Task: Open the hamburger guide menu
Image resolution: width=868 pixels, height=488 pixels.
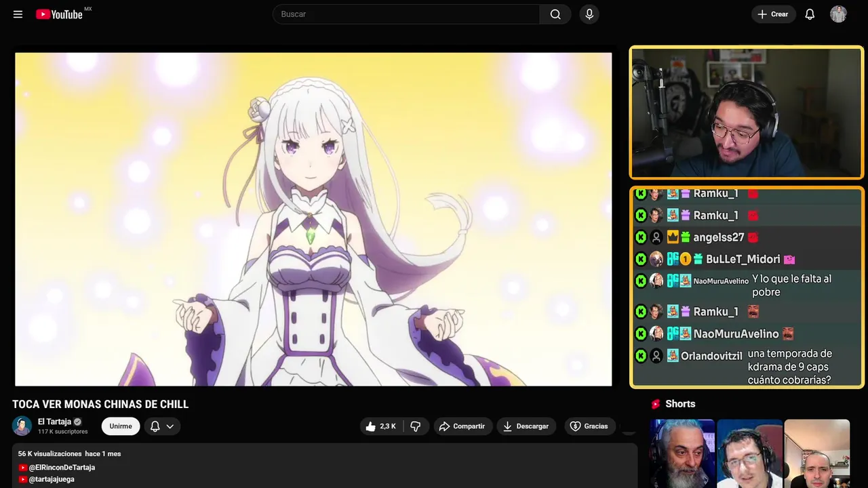Action: tap(18, 14)
